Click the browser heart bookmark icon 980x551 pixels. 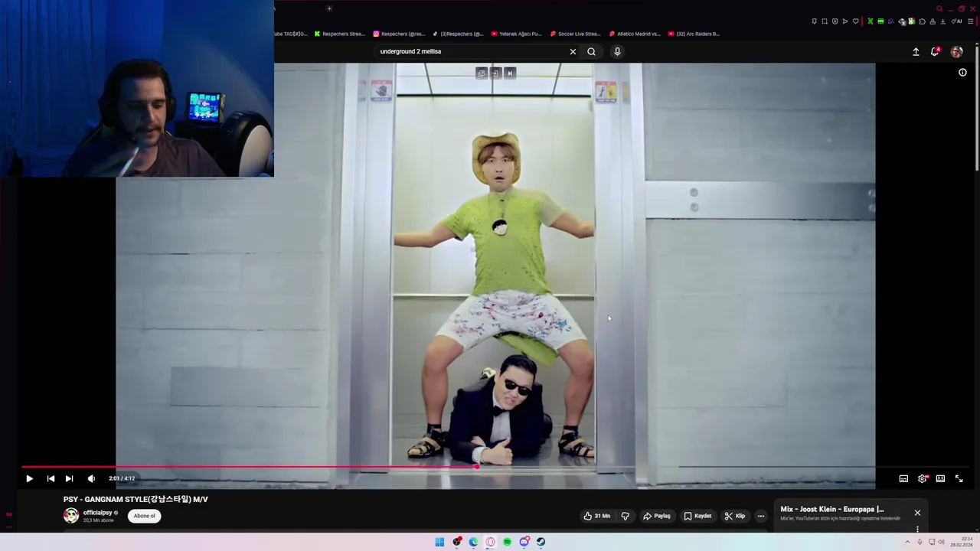pyautogui.click(x=856, y=21)
